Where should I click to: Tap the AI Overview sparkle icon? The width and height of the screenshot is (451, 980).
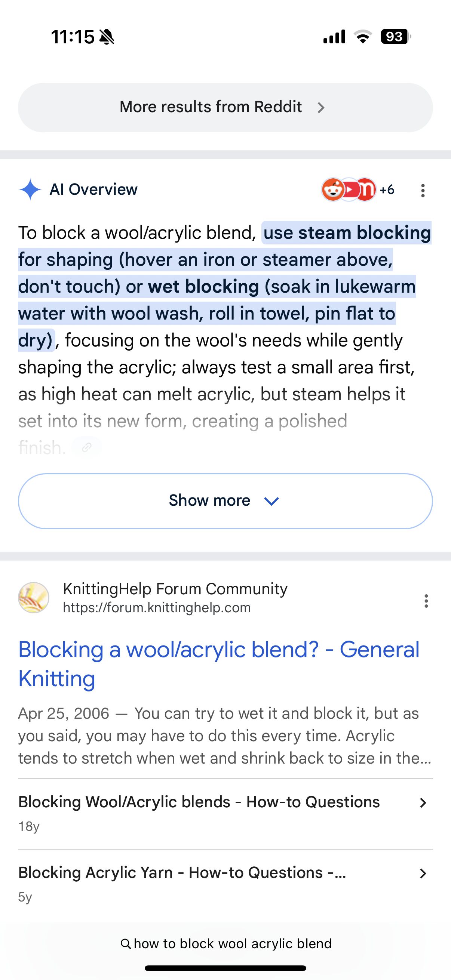pyautogui.click(x=30, y=189)
